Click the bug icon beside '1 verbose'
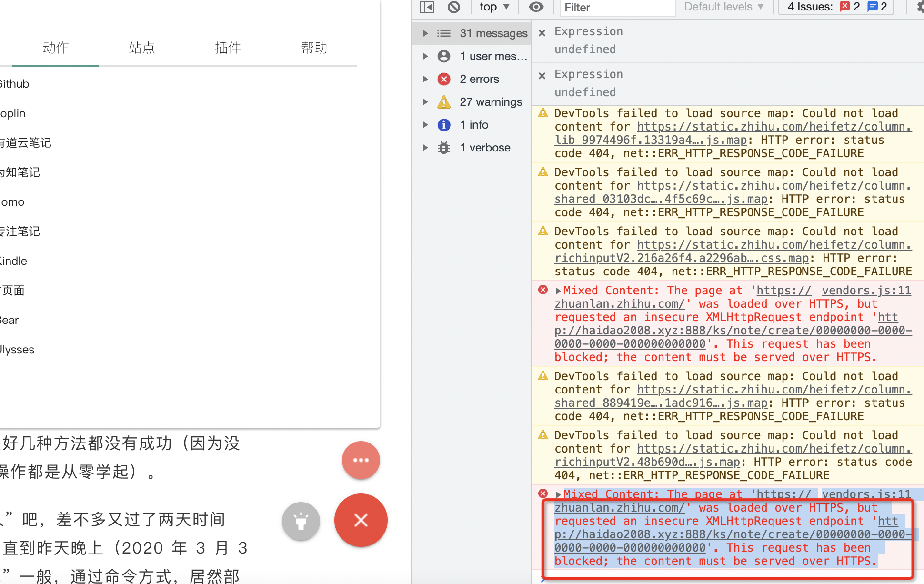Screen dimensions: 924x584 [x=443, y=147]
